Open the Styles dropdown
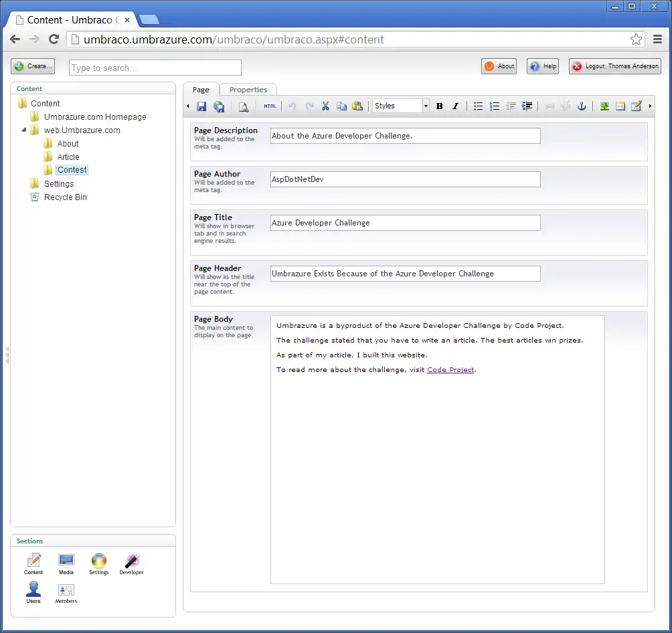672x633 pixels. (401, 106)
